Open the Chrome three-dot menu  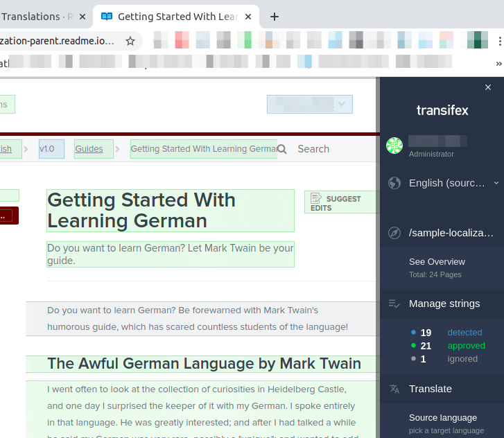tap(500, 41)
